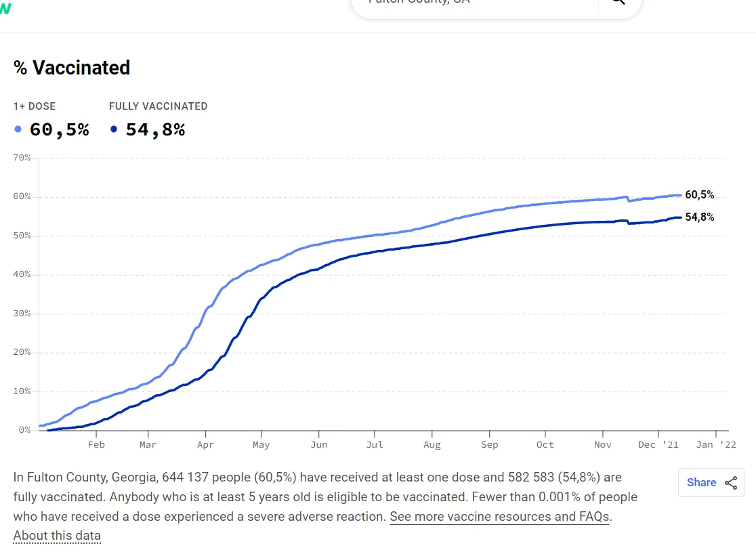Click the large 60,5% legend value
Image resolution: width=756 pixels, height=554 pixels.
pyautogui.click(x=59, y=129)
